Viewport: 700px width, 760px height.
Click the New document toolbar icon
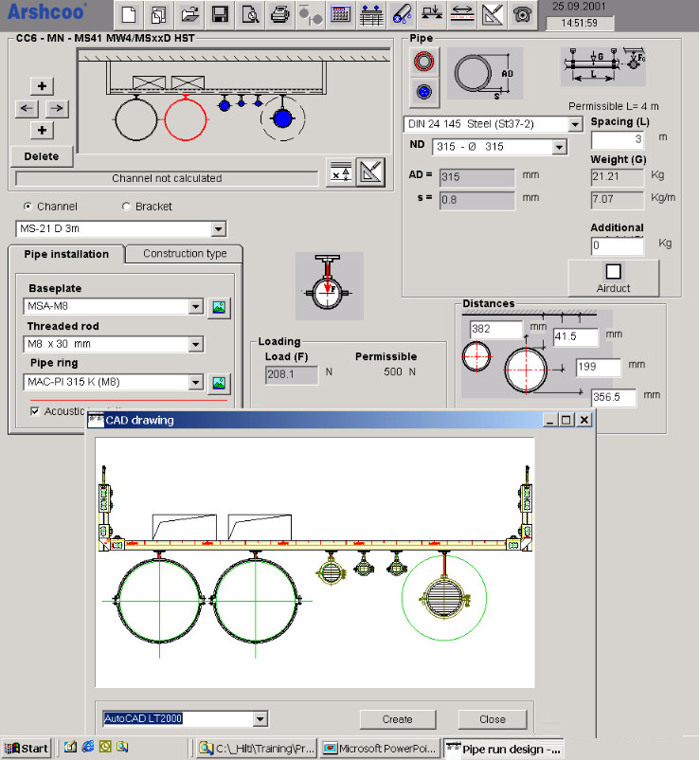129,13
